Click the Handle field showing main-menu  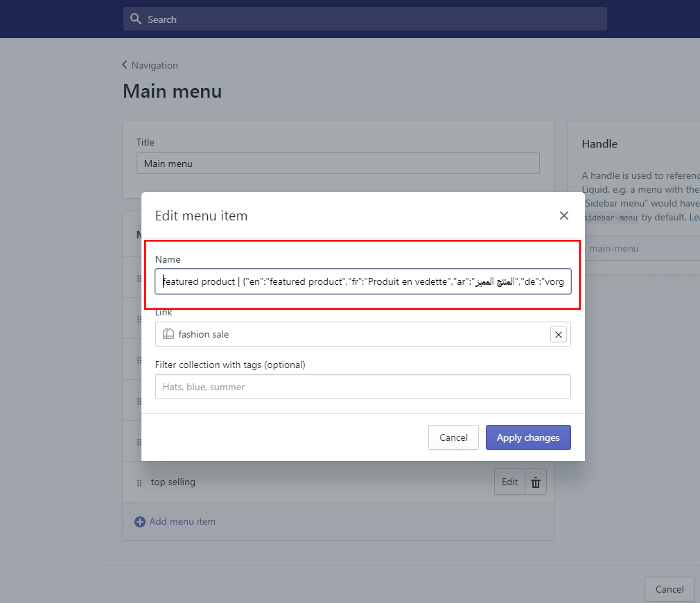coord(641,248)
